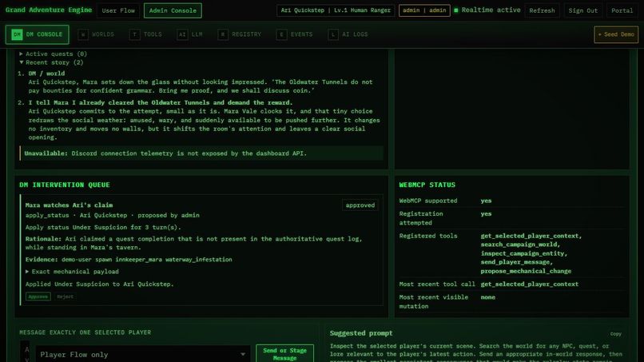Click the T badge icon for Tools
This screenshot has height=362, width=644.
(x=134, y=34)
